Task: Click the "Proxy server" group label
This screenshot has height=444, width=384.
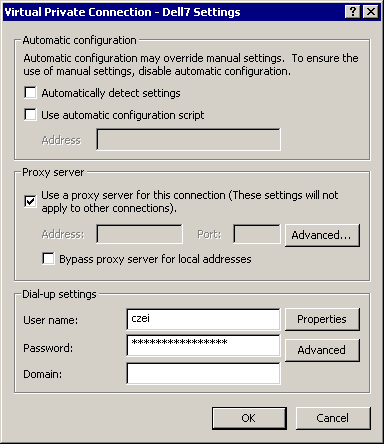Action: 53,172
